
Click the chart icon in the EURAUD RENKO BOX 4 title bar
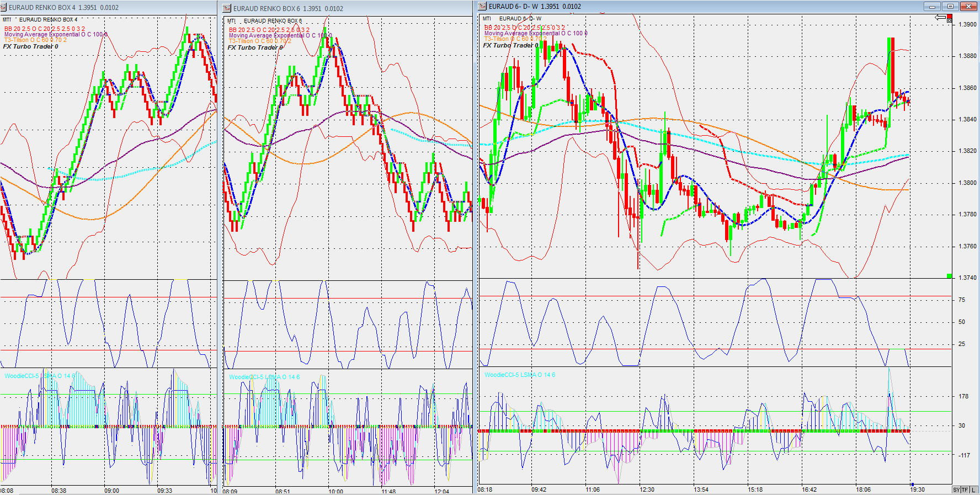4,8
